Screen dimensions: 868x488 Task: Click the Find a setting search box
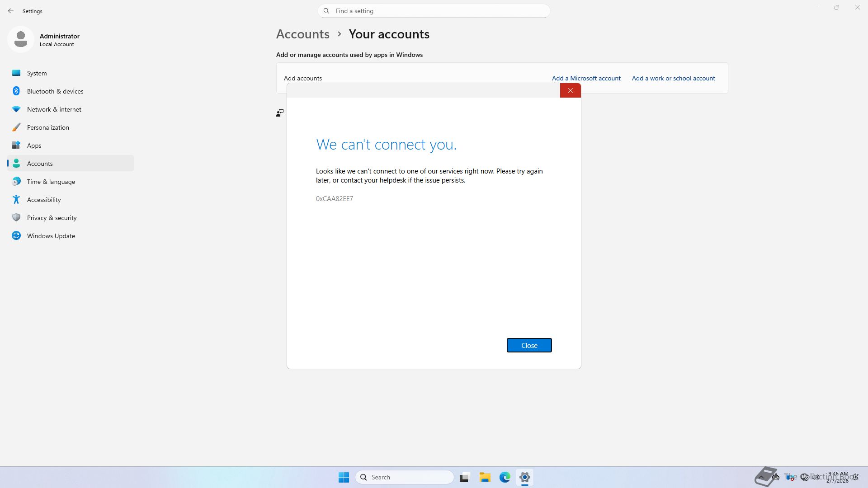434,11
